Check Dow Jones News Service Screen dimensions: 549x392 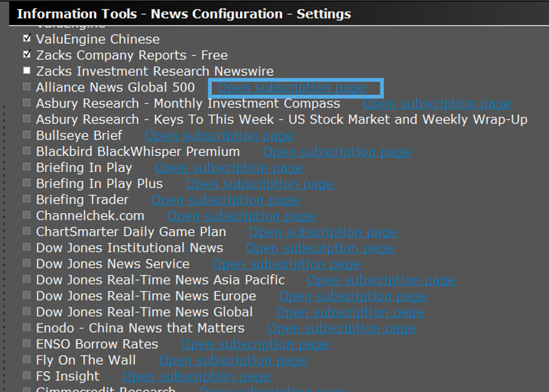coord(26,263)
